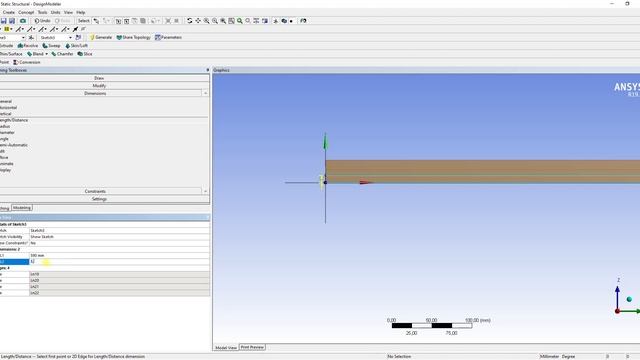This screenshot has width=640, height=360.
Task: Click the Blend tool
Action: click(x=36, y=54)
